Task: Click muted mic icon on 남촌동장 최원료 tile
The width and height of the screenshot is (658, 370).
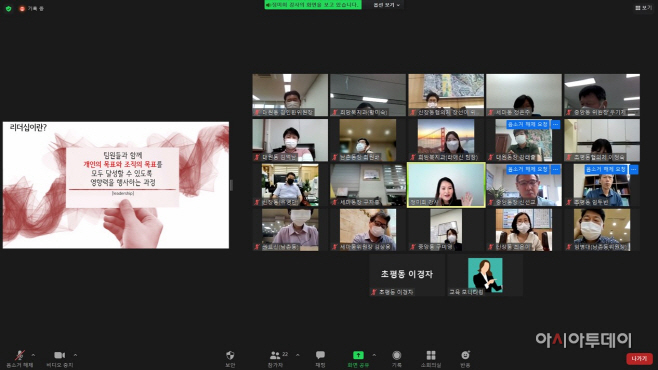Action: click(335, 157)
